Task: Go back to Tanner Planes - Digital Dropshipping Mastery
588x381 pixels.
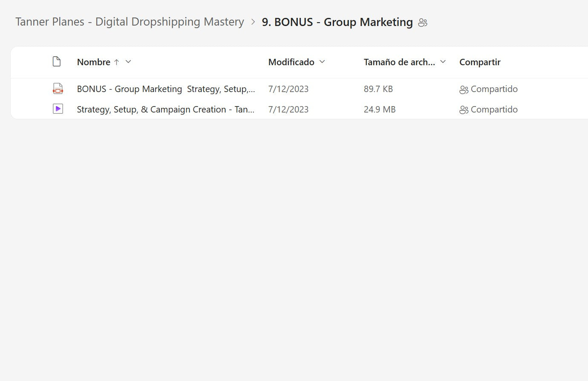Action: (x=130, y=22)
